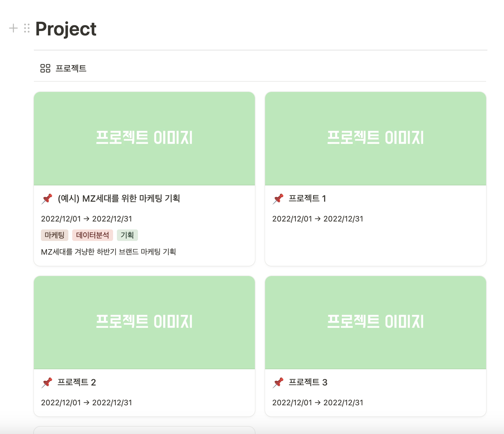Viewport: 504px width, 434px height.
Task: Click the gallery view icon next to 프로젝트
Action: [45, 68]
